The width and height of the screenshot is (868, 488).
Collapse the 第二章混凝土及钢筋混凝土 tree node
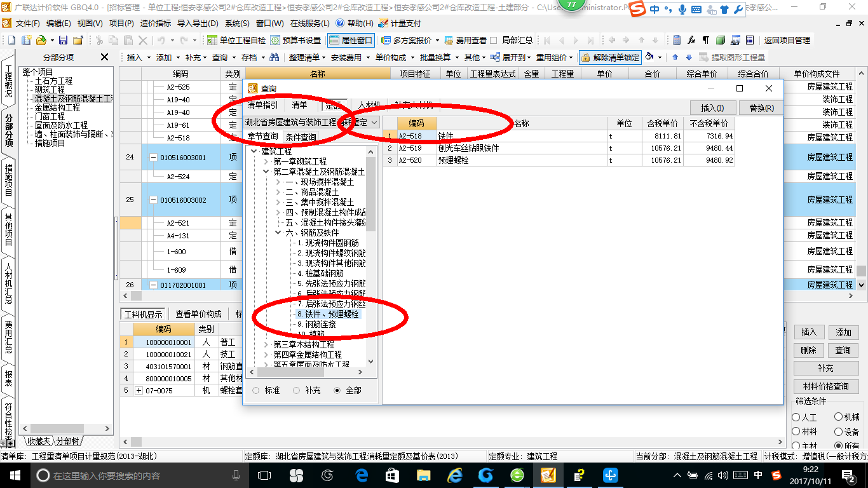click(266, 172)
